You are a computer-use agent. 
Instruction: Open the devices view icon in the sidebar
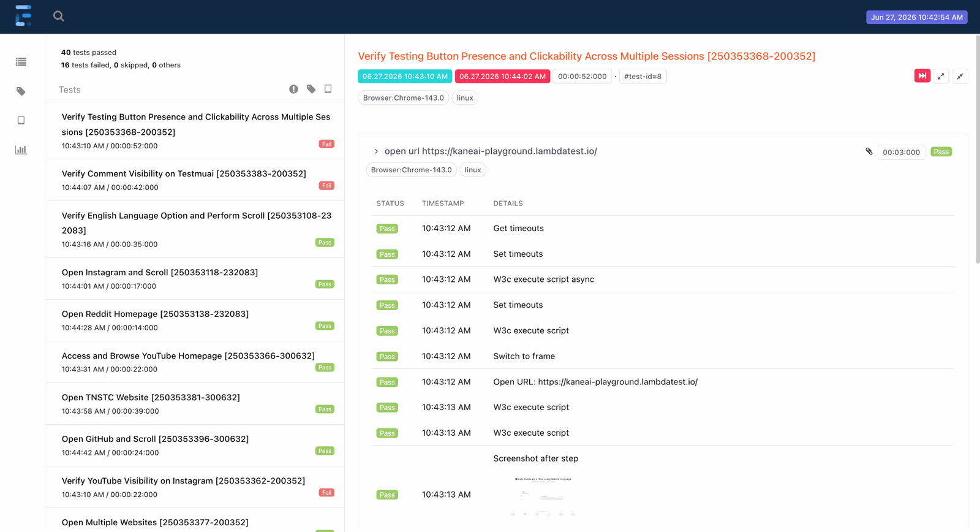pos(21,120)
